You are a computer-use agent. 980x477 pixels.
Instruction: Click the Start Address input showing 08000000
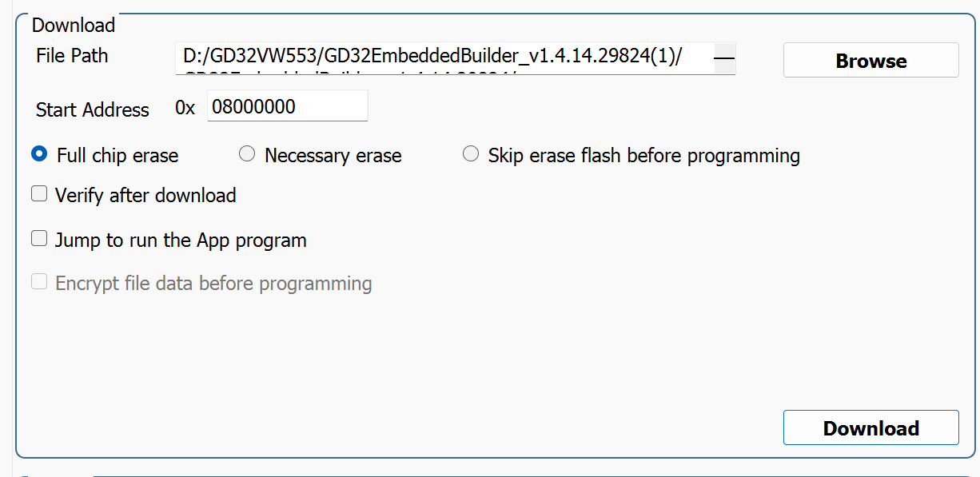tap(288, 105)
